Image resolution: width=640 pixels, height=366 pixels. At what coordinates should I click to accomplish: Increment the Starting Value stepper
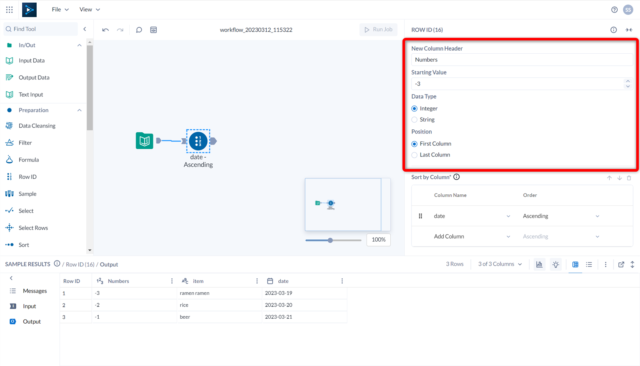628,81
